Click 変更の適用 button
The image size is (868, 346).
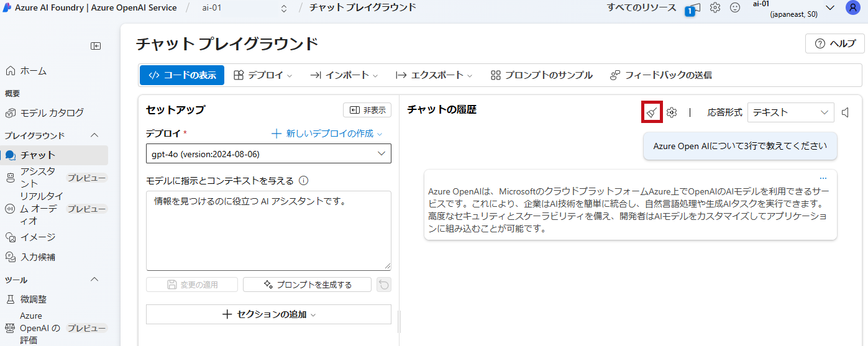coord(192,285)
